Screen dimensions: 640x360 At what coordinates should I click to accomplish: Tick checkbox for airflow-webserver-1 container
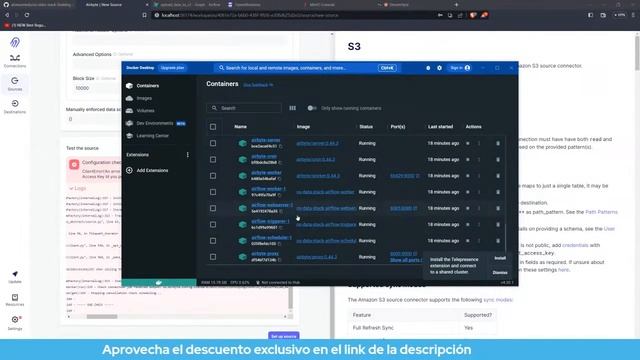point(213,208)
